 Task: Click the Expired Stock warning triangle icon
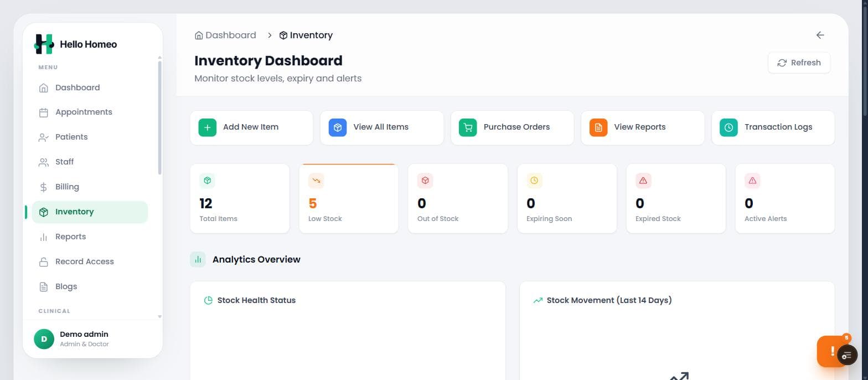(643, 181)
